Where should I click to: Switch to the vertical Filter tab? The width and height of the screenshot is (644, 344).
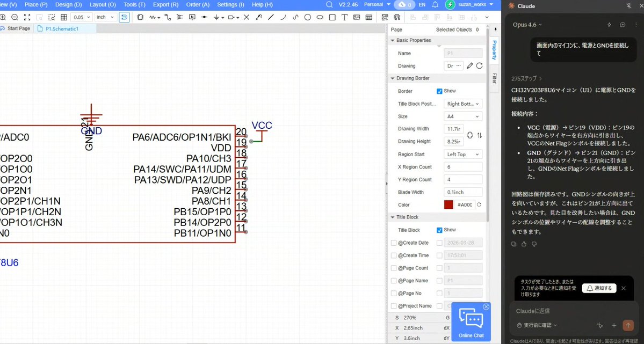pyautogui.click(x=494, y=78)
